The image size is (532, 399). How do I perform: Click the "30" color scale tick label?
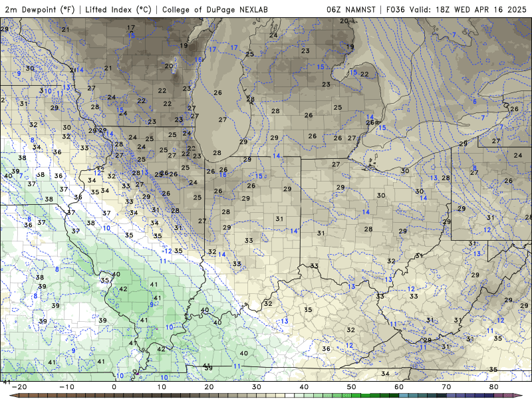pyautogui.click(x=257, y=387)
